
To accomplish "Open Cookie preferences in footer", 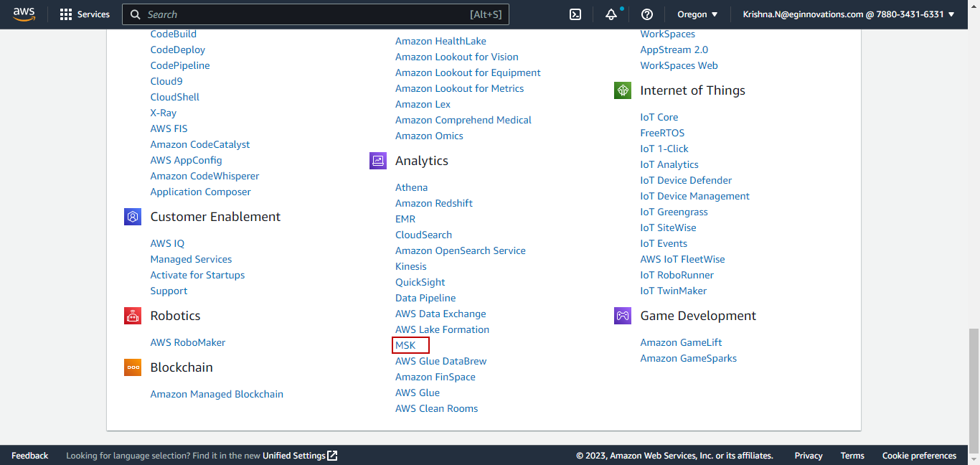I will coord(919,456).
